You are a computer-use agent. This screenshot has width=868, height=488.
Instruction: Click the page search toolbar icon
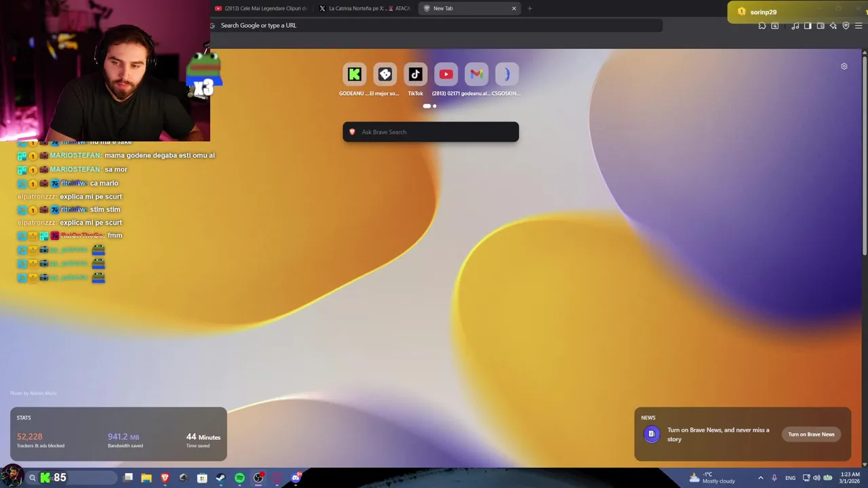(x=775, y=26)
